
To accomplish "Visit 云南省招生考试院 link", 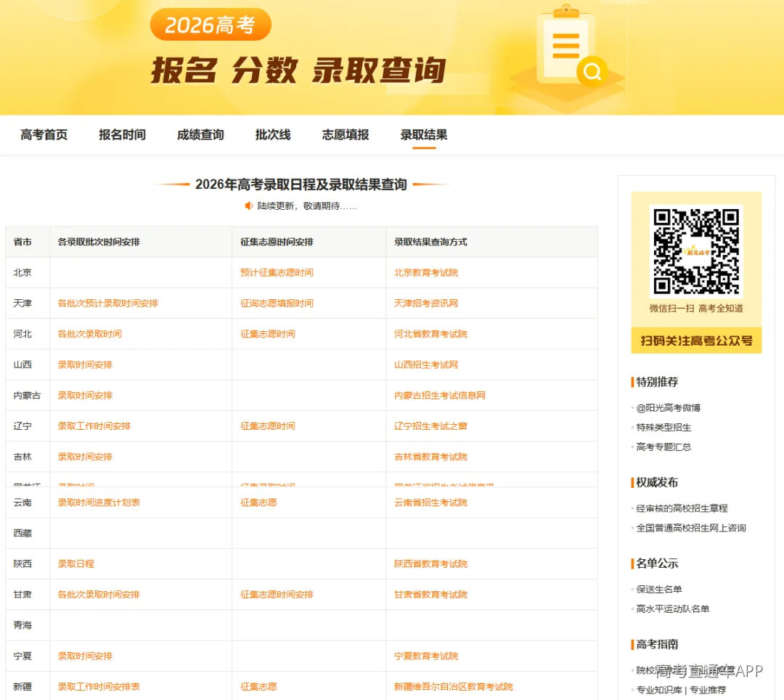I will coord(430,502).
